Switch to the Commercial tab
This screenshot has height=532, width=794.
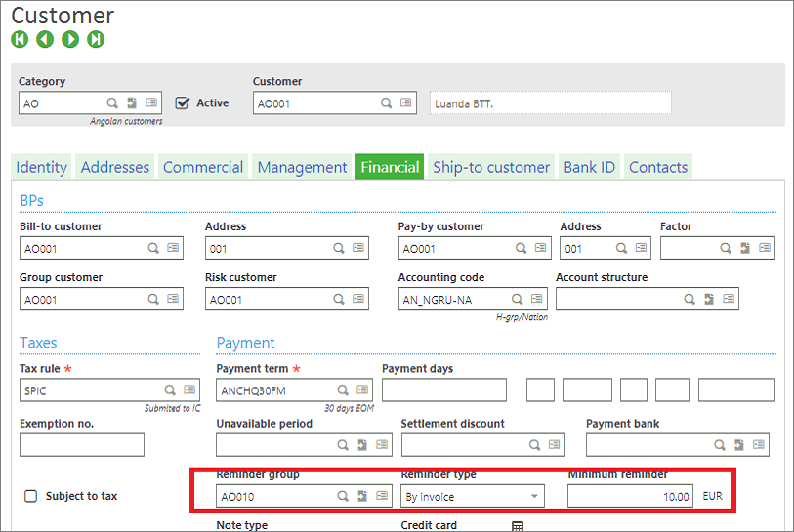pos(201,167)
